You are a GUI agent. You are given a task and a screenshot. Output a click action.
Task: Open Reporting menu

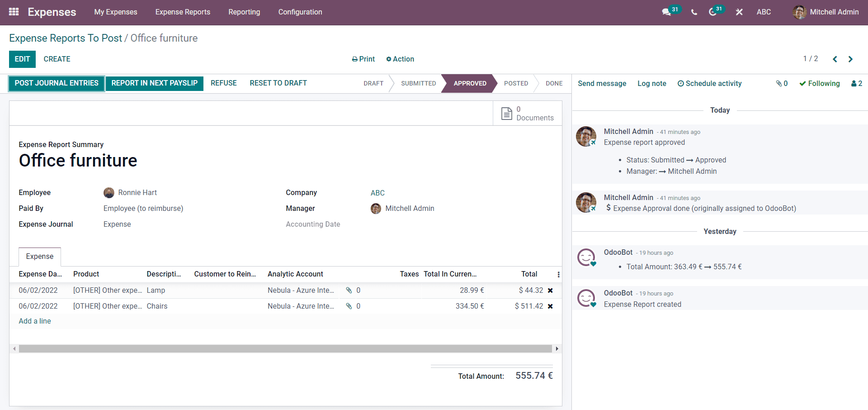tap(244, 12)
